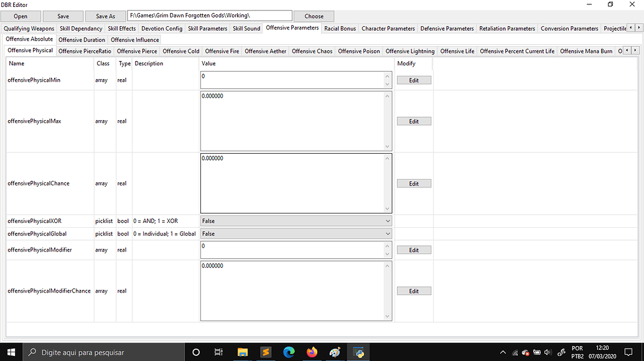Screen dimensions: 644x361
Task: Click the network status tray icon
Action: click(x=514, y=352)
